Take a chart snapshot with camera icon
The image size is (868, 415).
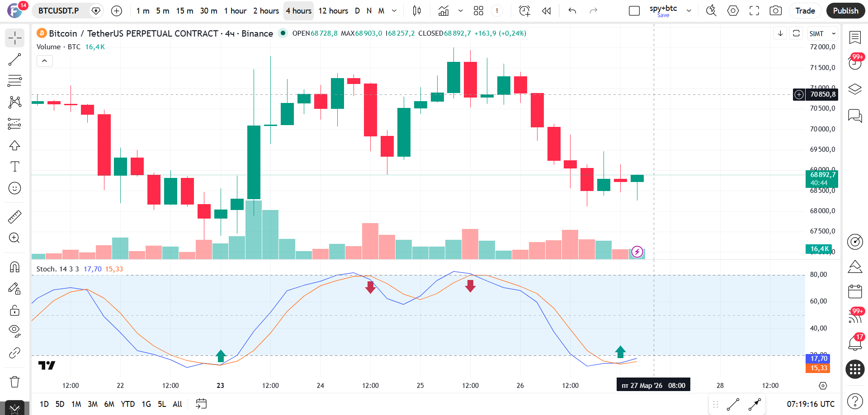(x=776, y=11)
